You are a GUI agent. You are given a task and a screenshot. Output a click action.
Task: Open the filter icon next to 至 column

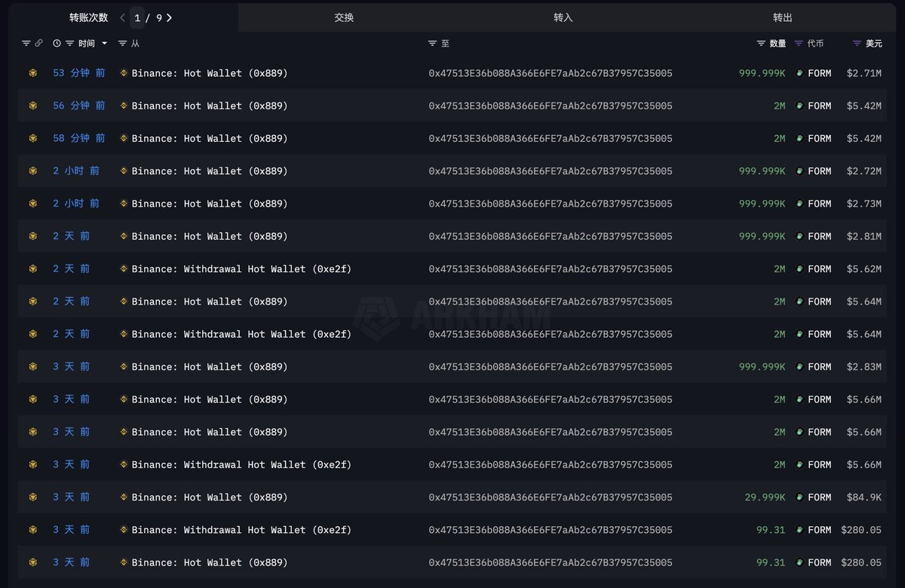[x=432, y=44]
